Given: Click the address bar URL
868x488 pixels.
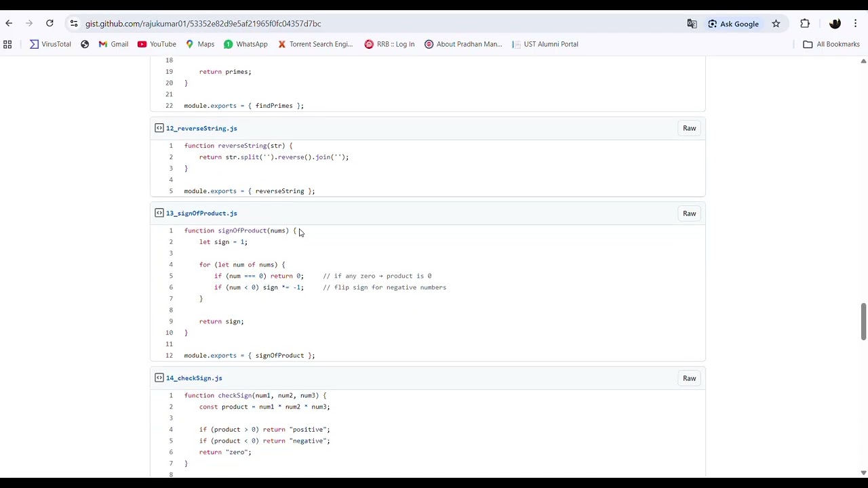Looking at the screenshot, I should [x=203, y=24].
